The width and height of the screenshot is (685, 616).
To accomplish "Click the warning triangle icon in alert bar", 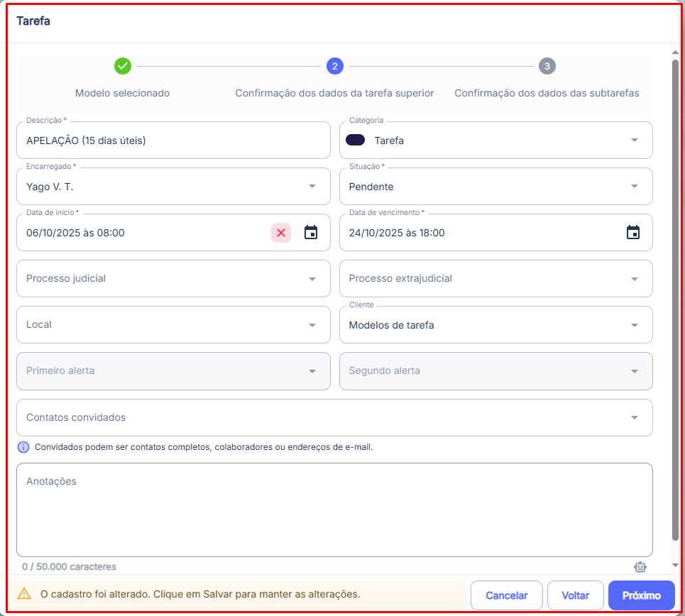I will [24, 594].
